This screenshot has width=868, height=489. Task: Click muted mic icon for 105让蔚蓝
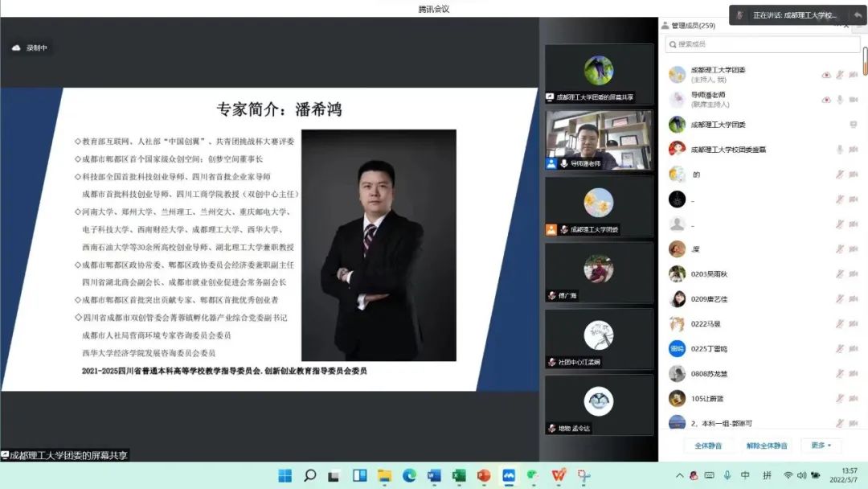tap(840, 399)
